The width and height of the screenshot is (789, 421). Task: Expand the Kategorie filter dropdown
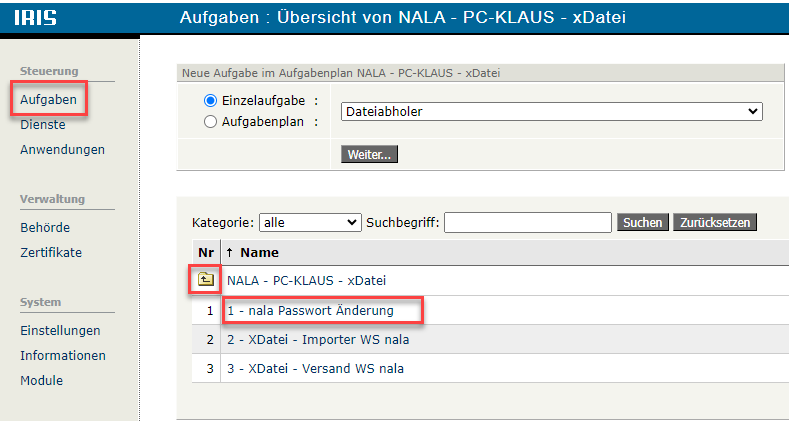pyautogui.click(x=310, y=222)
